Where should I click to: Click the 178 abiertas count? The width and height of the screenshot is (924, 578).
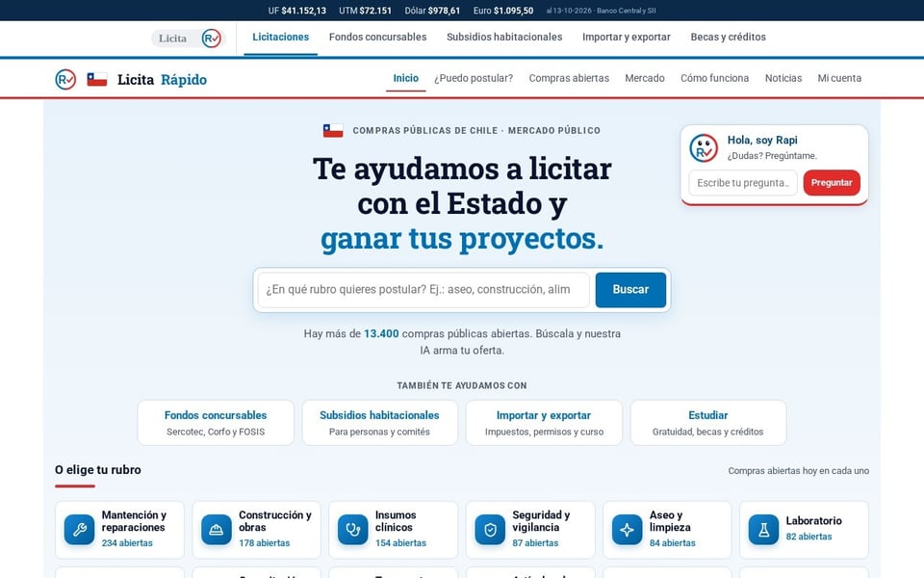click(x=264, y=543)
